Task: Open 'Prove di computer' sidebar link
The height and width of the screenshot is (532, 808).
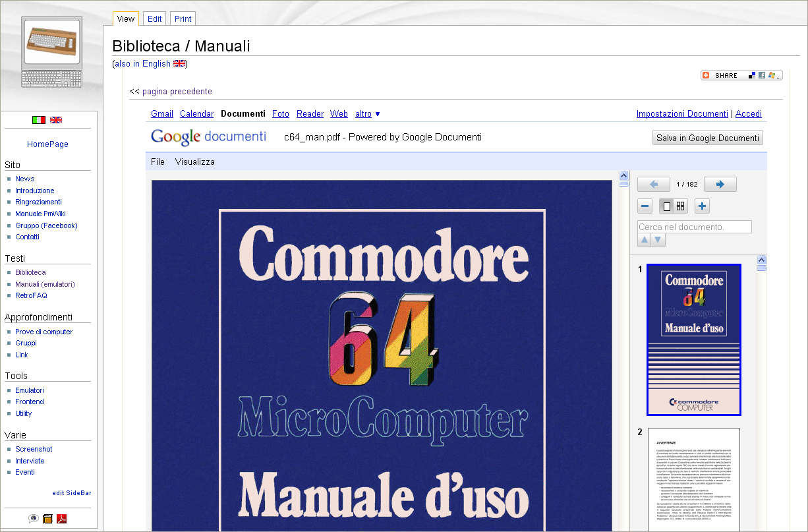Action: [44, 332]
